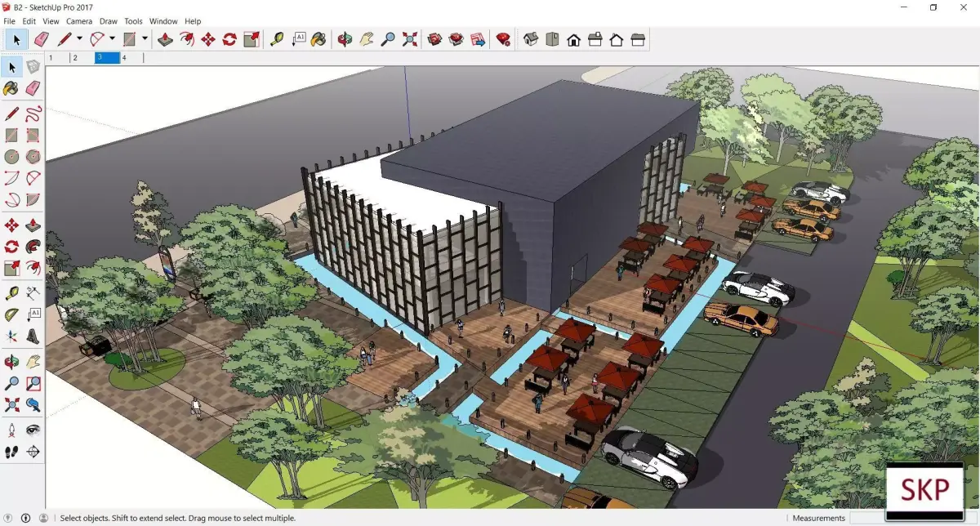Select the Polygon tool
This screenshot has height=526, width=980.
[x=33, y=156]
